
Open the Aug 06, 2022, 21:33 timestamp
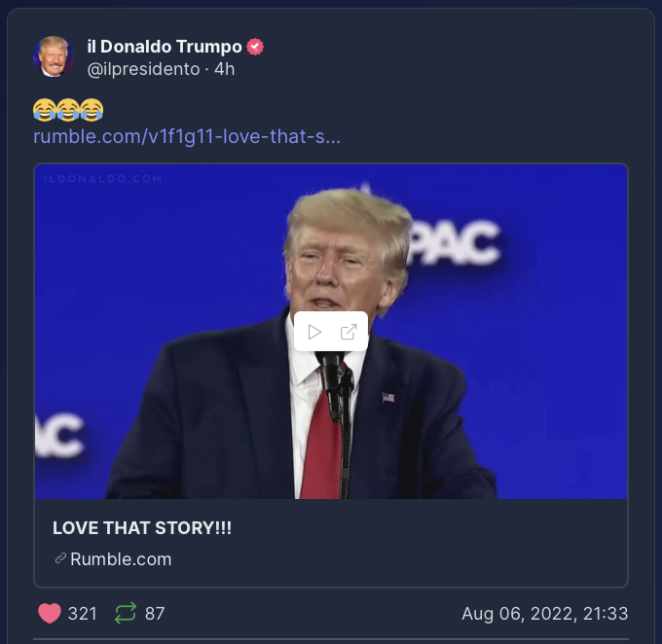pyautogui.click(x=545, y=614)
